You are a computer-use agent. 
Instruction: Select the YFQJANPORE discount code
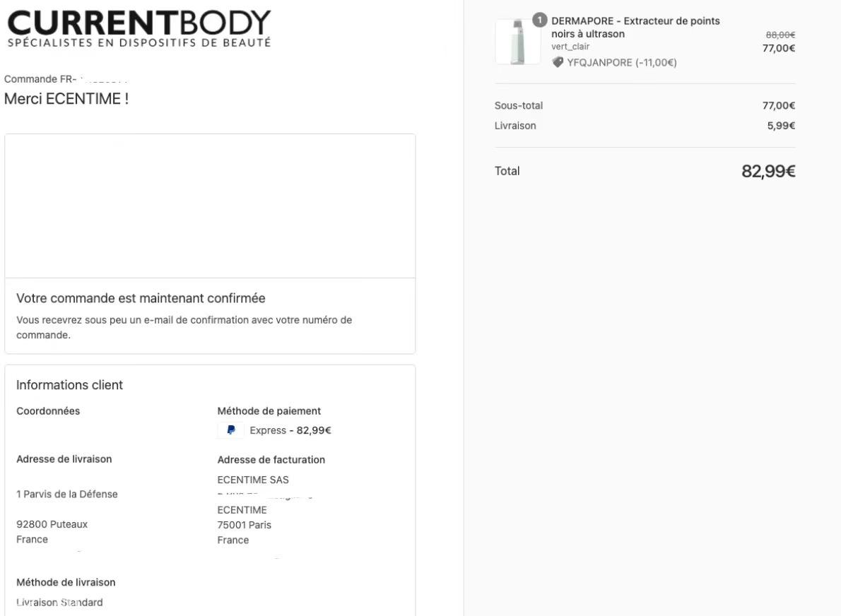click(622, 63)
